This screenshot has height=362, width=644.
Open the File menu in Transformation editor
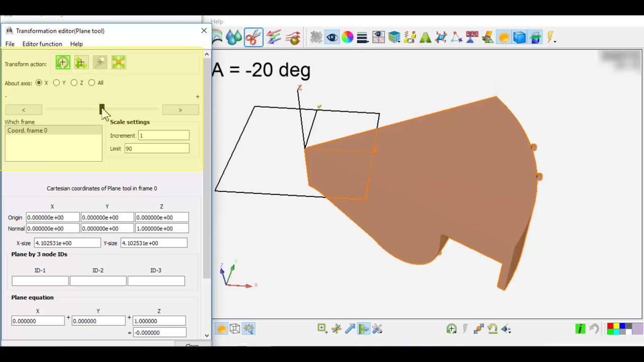(10, 44)
